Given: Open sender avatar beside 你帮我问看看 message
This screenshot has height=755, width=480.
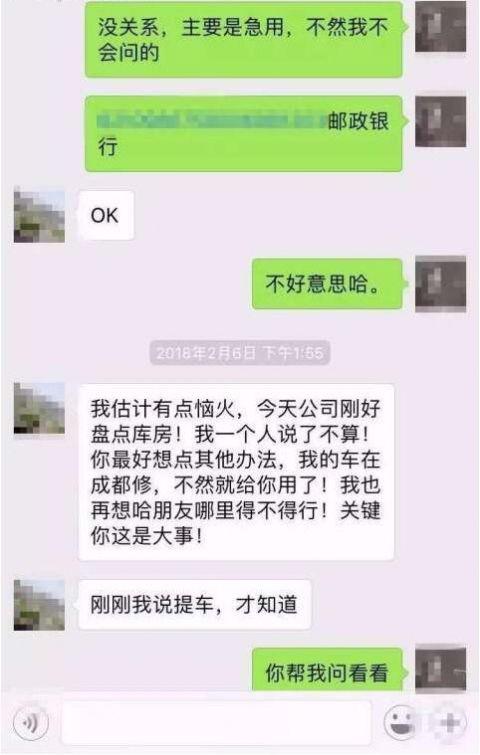Looking at the screenshot, I should 441,669.
